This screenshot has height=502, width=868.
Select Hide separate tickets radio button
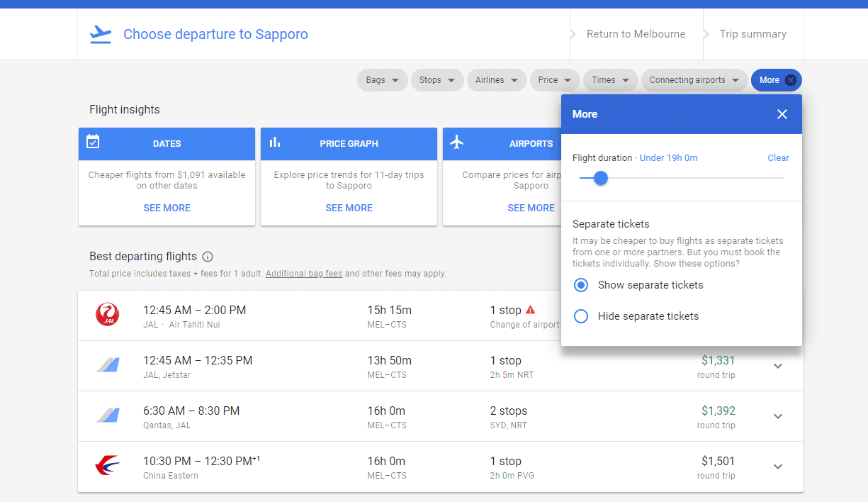pyautogui.click(x=581, y=316)
